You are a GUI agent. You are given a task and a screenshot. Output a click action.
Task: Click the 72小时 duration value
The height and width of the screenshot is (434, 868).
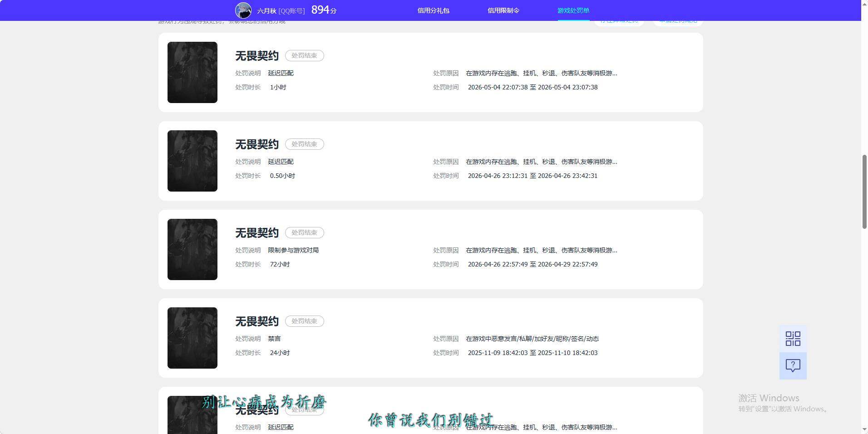(x=280, y=264)
